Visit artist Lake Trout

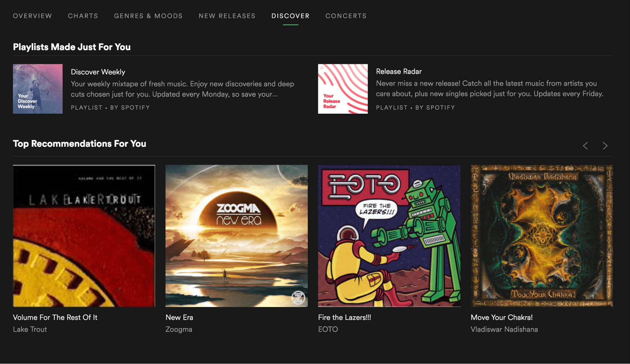point(30,329)
